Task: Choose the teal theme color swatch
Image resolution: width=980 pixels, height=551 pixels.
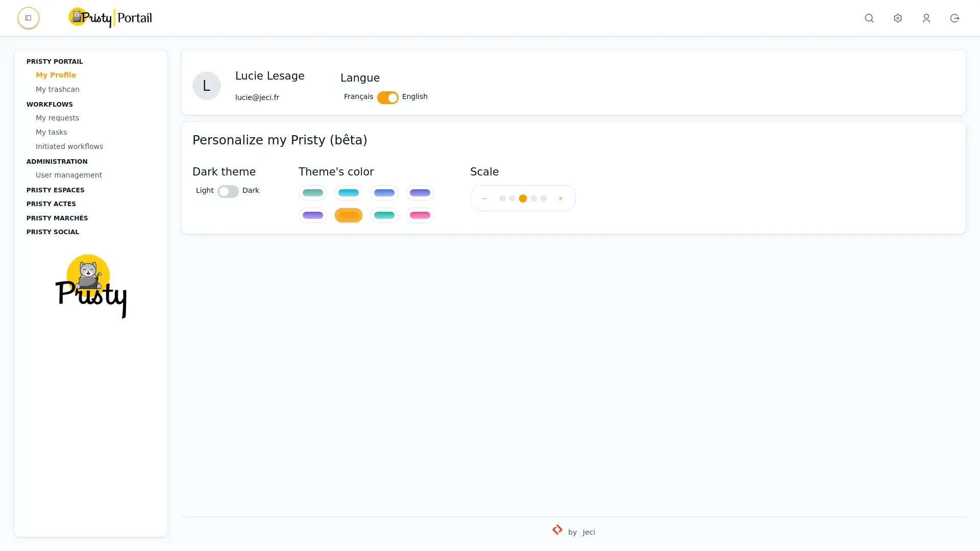Action: 384,215
